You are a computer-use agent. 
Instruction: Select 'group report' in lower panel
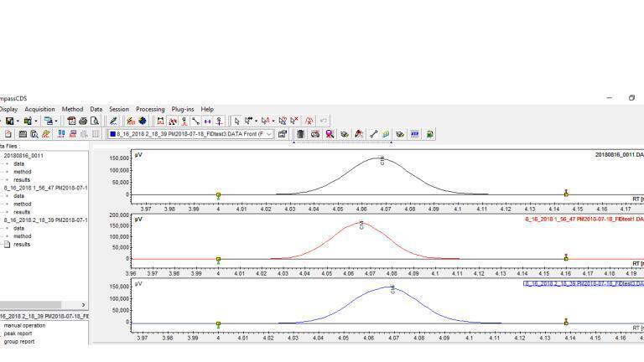tap(19, 342)
